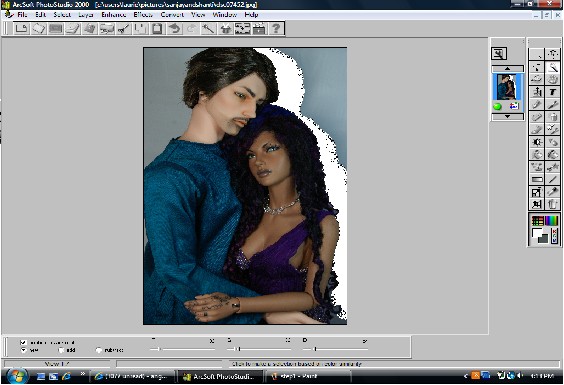This screenshot has width=564, height=385.
Task: Toggle the checkbox in the options bar
Action: (23, 342)
